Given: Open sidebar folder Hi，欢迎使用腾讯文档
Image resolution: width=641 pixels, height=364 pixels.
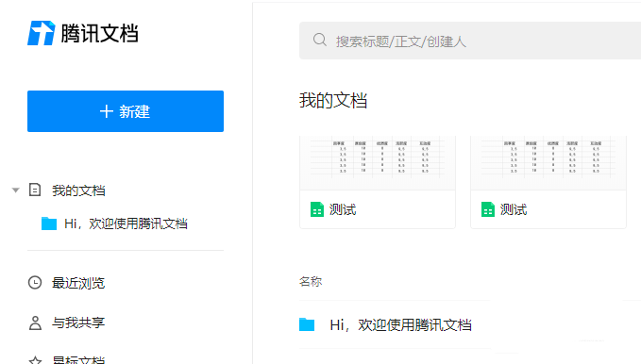Looking at the screenshot, I should pos(126,223).
